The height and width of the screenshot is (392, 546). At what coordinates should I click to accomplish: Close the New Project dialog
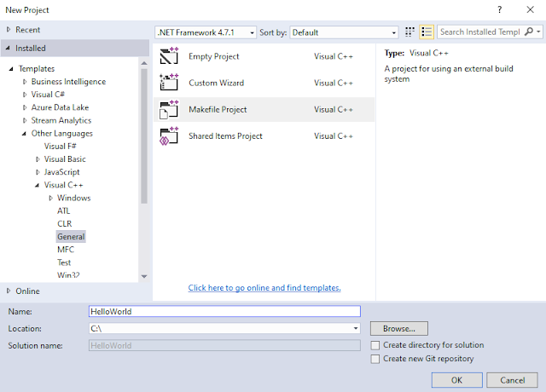(x=530, y=9)
